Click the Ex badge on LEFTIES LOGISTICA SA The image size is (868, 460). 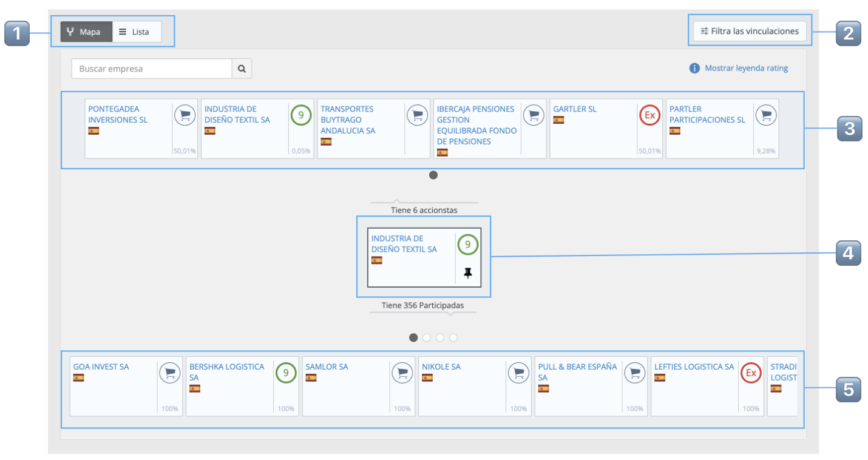[x=751, y=372]
